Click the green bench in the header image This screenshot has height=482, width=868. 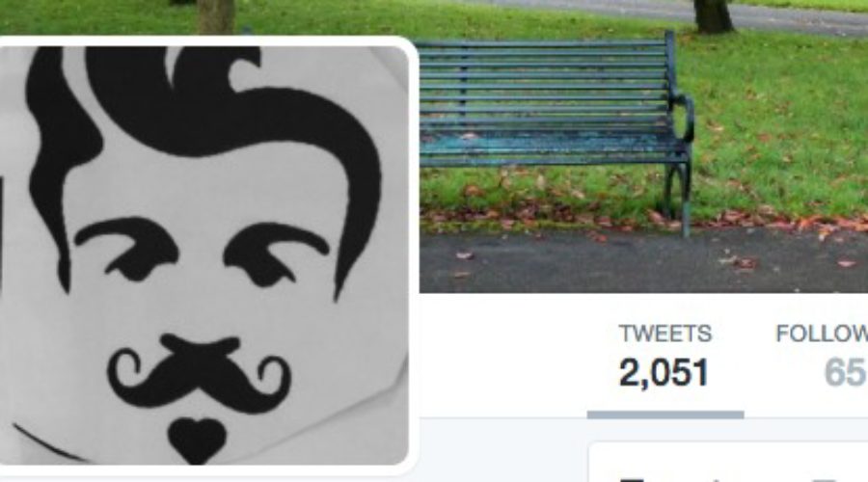click(x=554, y=127)
